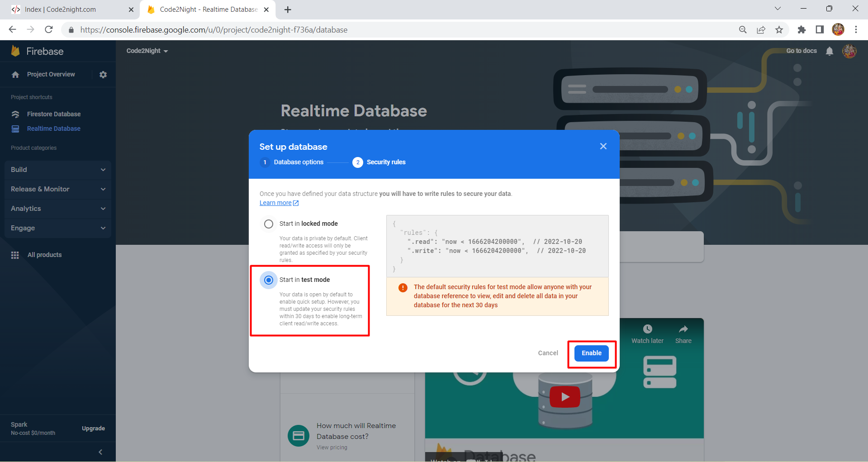Bookmark this tab with star icon

[x=779, y=29]
